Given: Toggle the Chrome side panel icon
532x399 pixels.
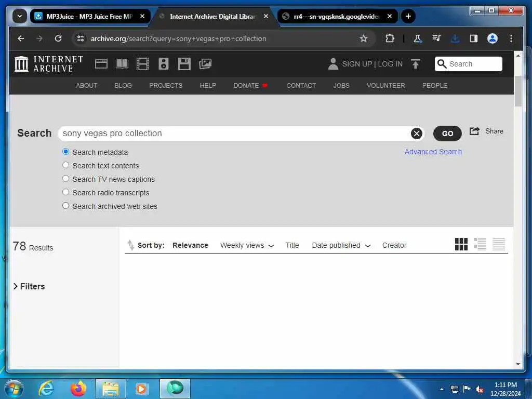Looking at the screenshot, I should 474,38.
